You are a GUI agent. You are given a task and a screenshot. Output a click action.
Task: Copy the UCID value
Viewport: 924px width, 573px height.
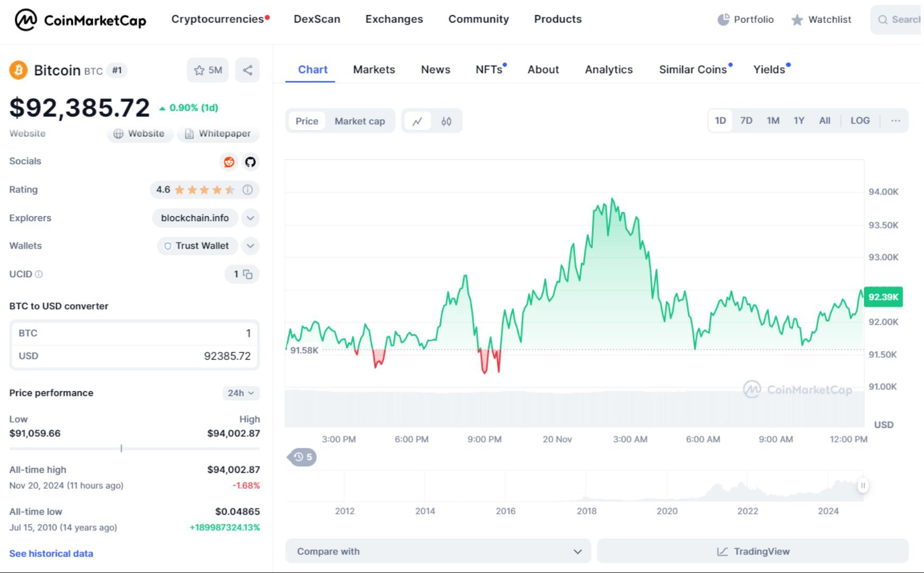coord(249,275)
